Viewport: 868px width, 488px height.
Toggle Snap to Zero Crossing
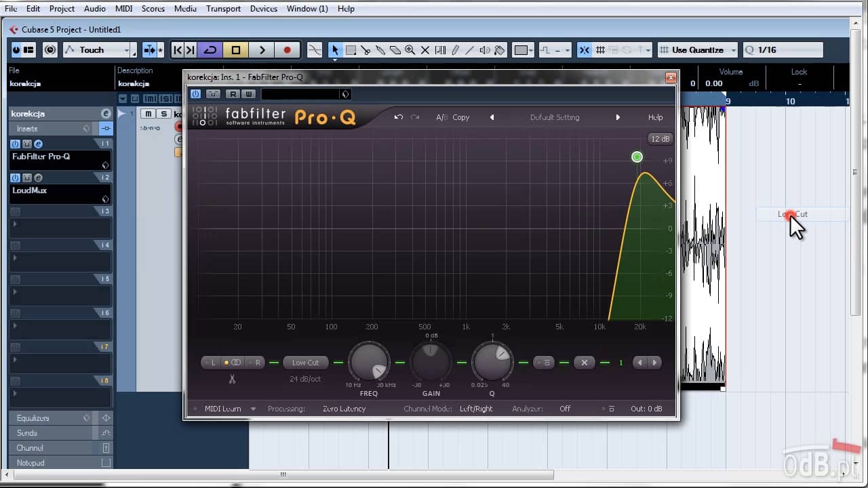click(315, 50)
